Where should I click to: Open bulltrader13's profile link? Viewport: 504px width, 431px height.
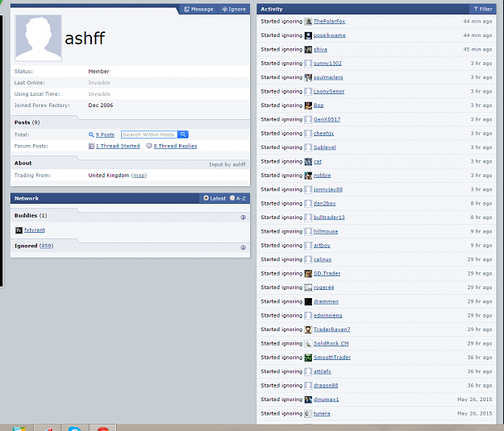click(x=329, y=218)
